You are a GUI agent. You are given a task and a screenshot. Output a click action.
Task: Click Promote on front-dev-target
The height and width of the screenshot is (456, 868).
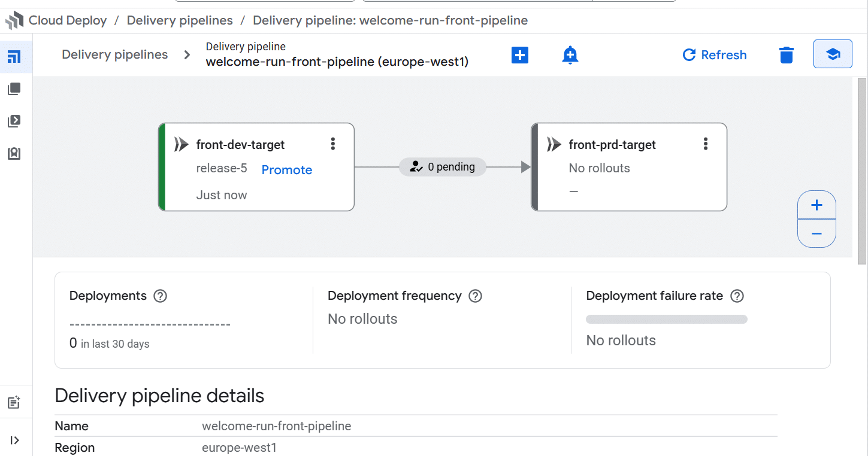pos(286,170)
